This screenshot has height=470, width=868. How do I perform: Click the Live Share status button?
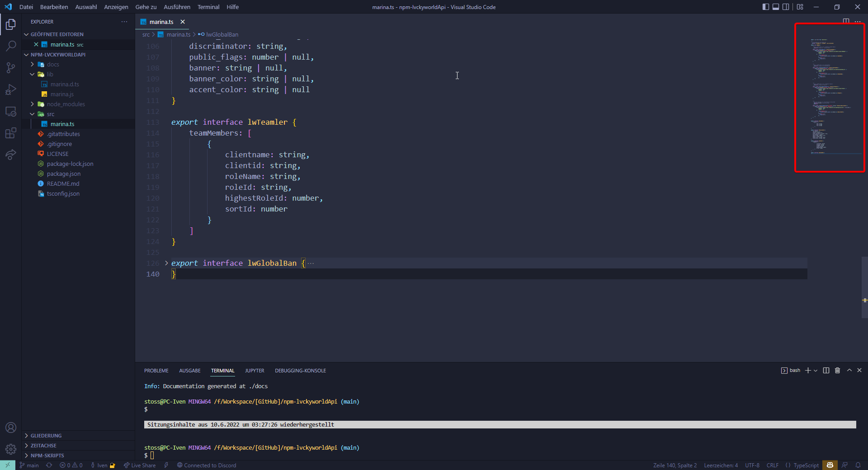point(140,465)
